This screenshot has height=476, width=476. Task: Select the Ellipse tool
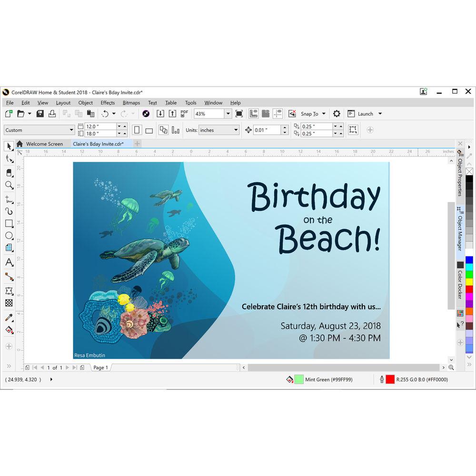pos(8,236)
